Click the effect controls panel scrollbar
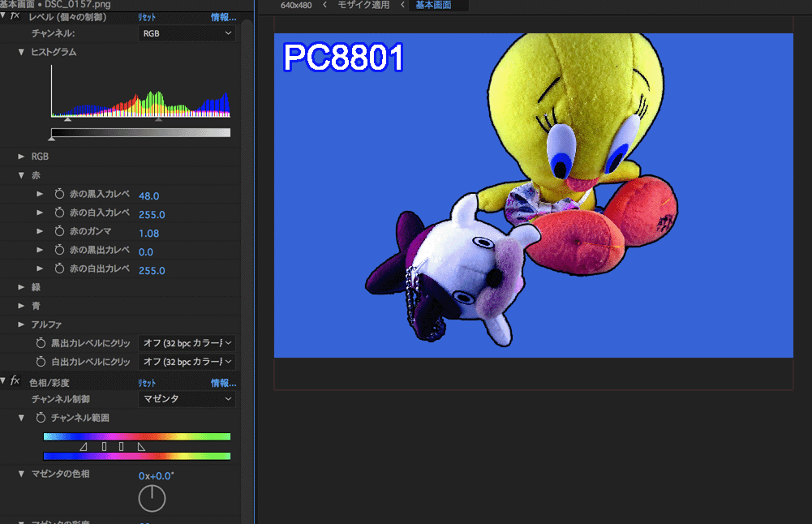 tap(247, 269)
